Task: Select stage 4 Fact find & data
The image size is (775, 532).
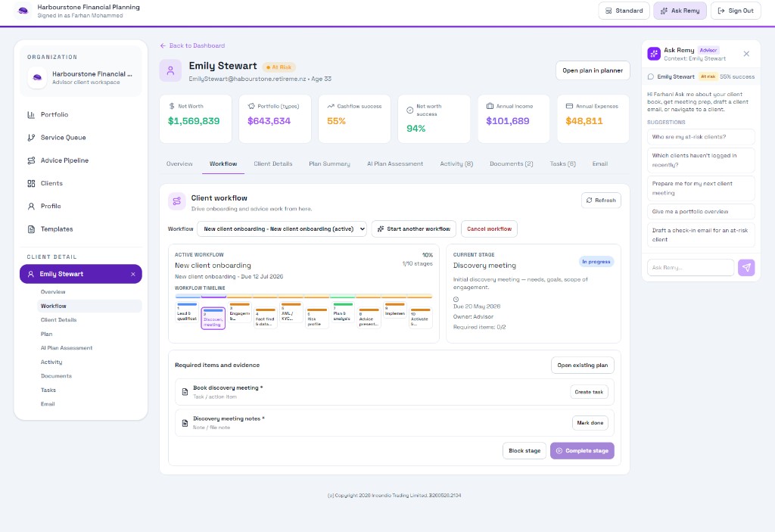Action: 265,319
